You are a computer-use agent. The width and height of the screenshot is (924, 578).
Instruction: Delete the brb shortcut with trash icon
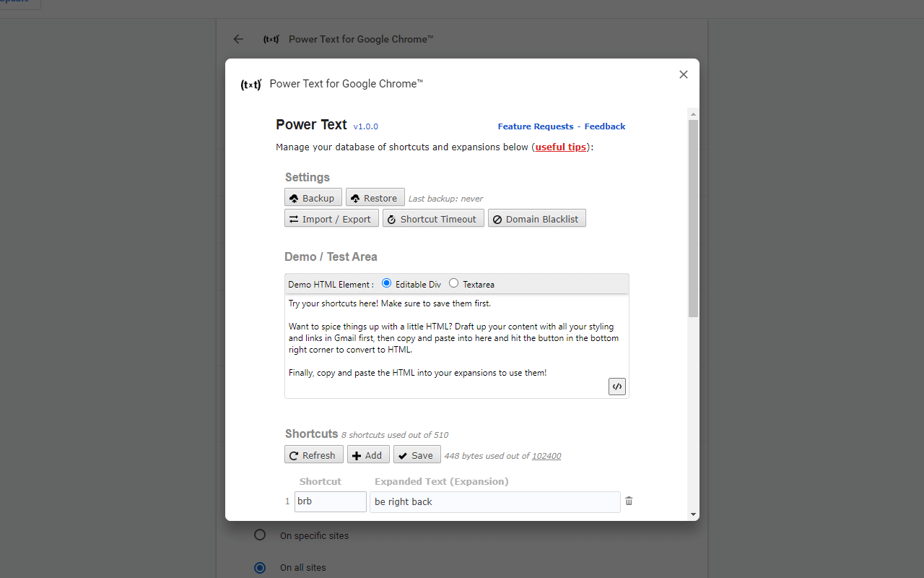coord(628,501)
